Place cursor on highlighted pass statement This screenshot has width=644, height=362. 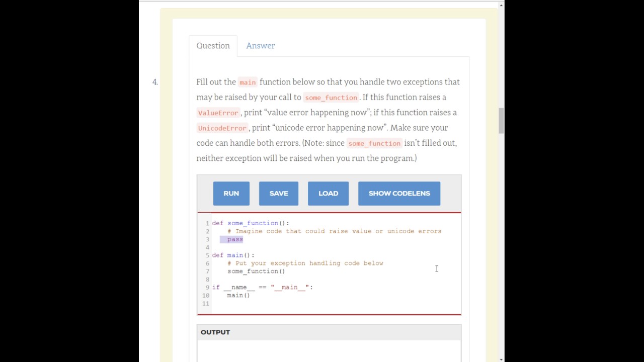pos(235,239)
